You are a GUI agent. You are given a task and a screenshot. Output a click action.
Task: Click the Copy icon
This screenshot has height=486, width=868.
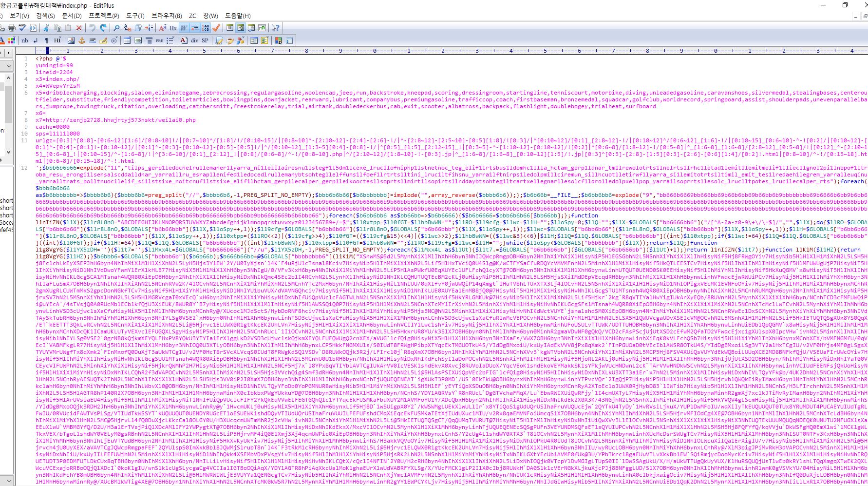(x=57, y=28)
